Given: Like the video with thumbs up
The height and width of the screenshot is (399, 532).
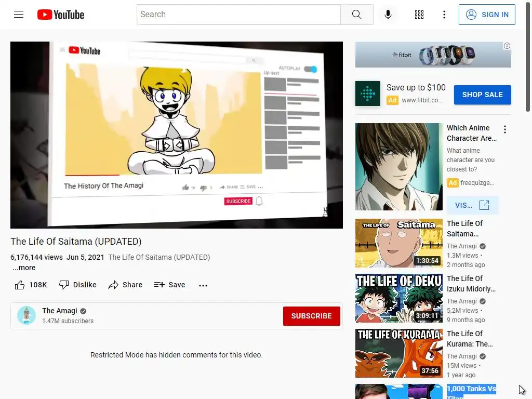Looking at the screenshot, I should coord(20,285).
